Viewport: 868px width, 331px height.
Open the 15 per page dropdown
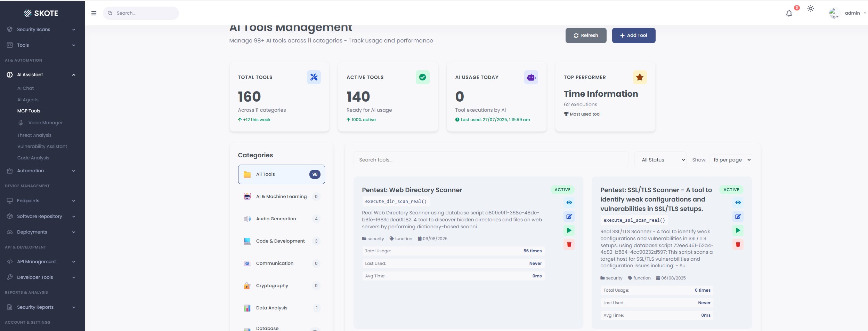pyautogui.click(x=731, y=160)
